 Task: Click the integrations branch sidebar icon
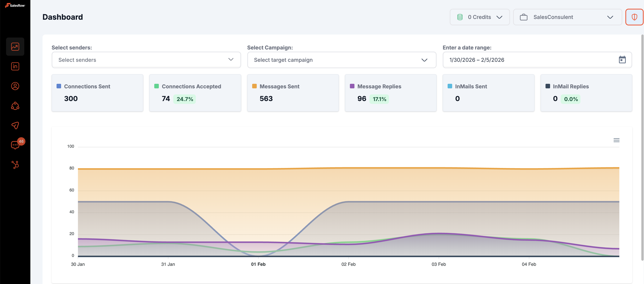pos(15,165)
